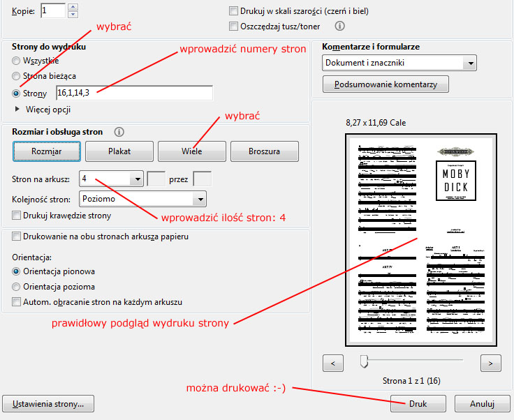Go to next preview page arrow
This screenshot has width=514, height=420.
491,363
